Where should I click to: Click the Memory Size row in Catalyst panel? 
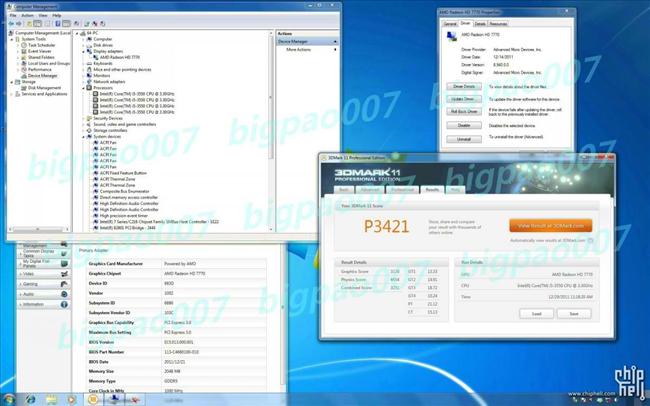[177, 372]
